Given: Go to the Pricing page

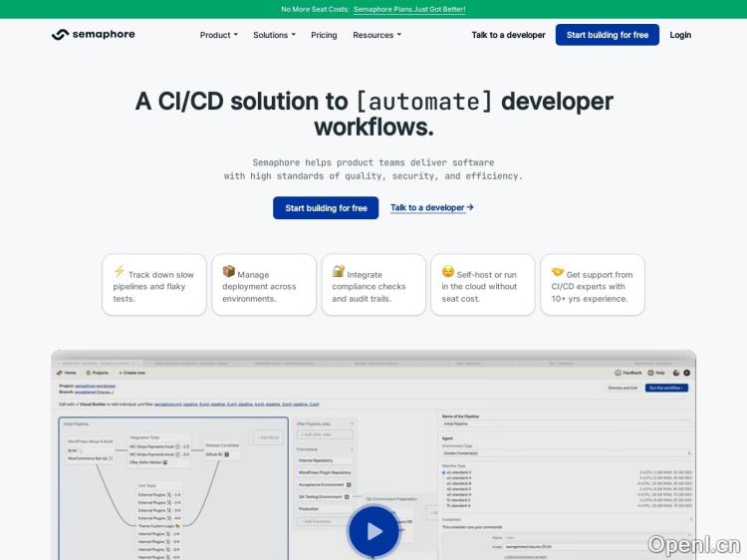Looking at the screenshot, I should click(324, 35).
